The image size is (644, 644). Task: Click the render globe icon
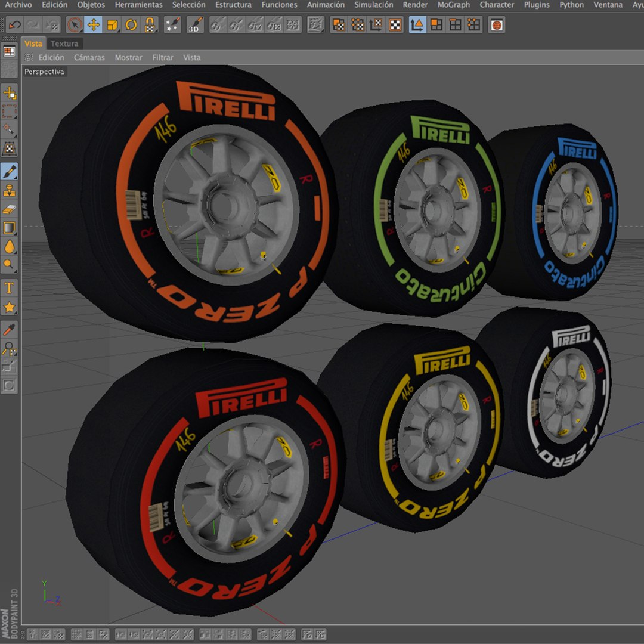click(x=497, y=25)
